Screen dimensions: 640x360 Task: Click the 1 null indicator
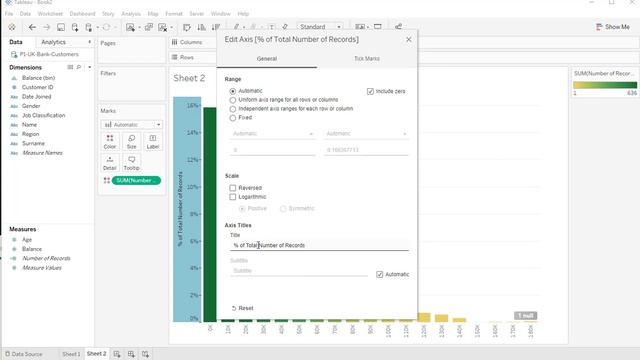pos(525,316)
